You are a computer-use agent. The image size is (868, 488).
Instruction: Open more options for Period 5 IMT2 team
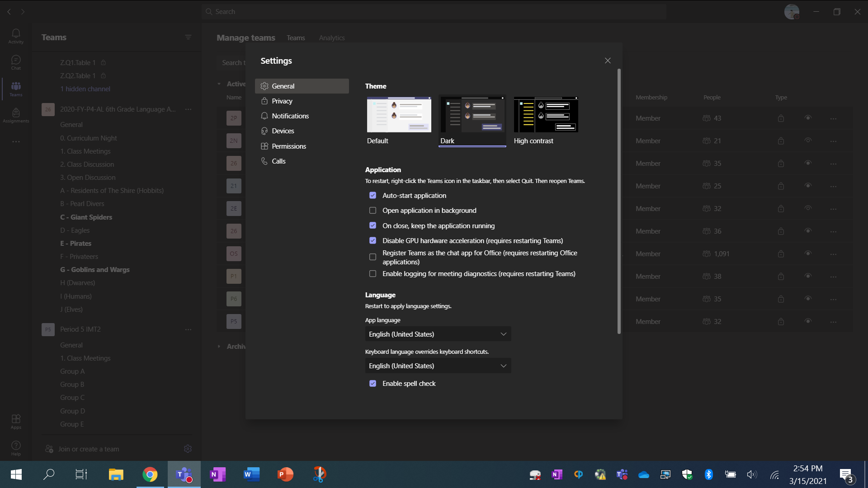click(188, 329)
